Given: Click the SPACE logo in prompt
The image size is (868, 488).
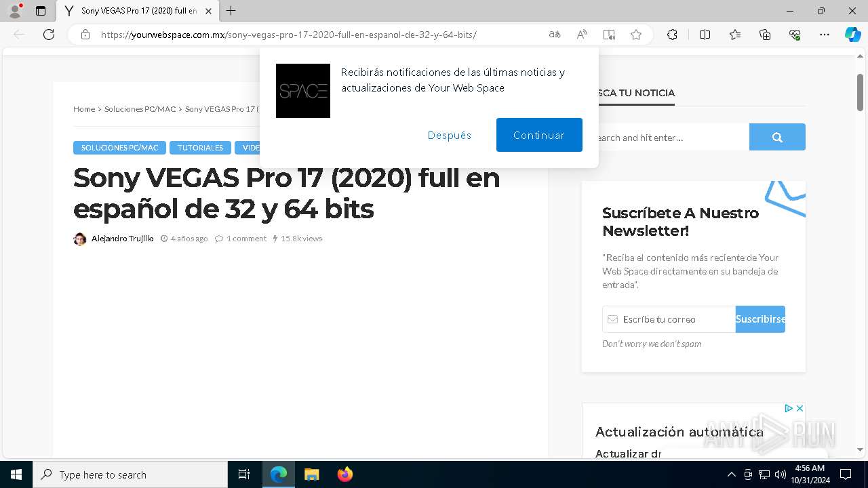Looking at the screenshot, I should click(303, 91).
